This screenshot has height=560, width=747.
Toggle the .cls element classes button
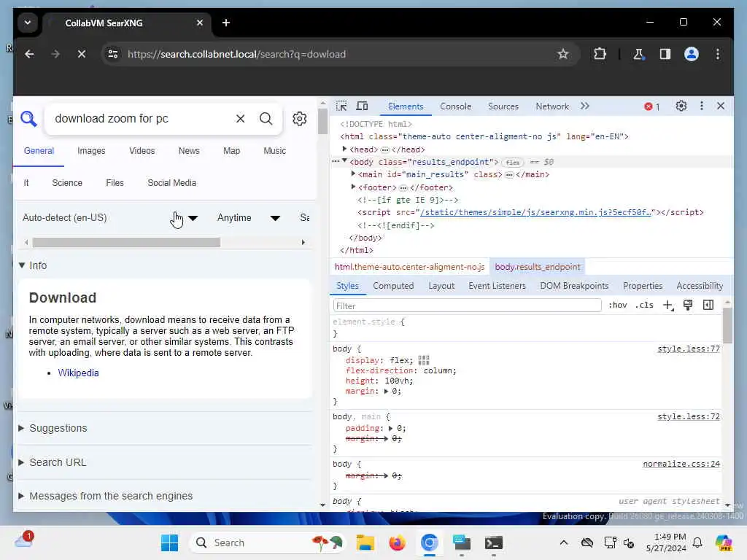point(644,306)
